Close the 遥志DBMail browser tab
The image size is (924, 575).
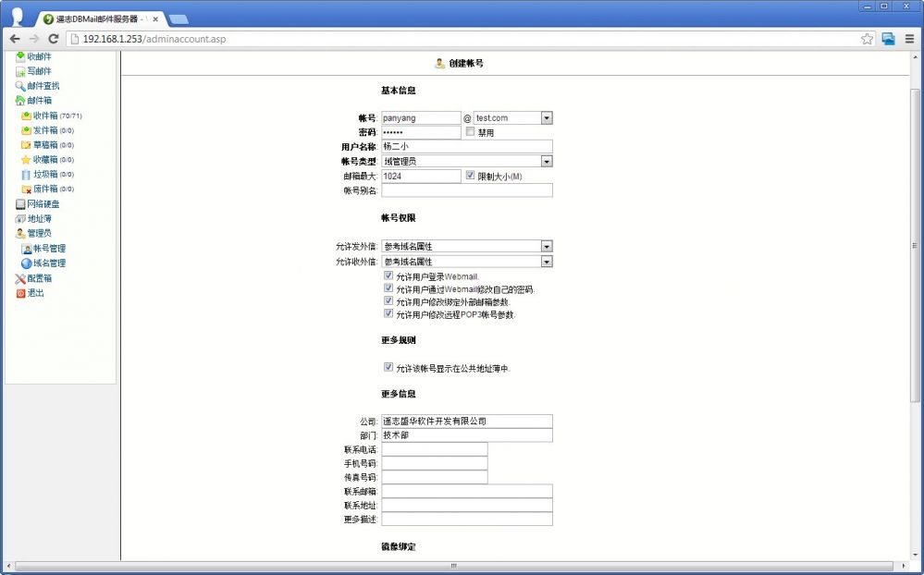tap(155, 18)
